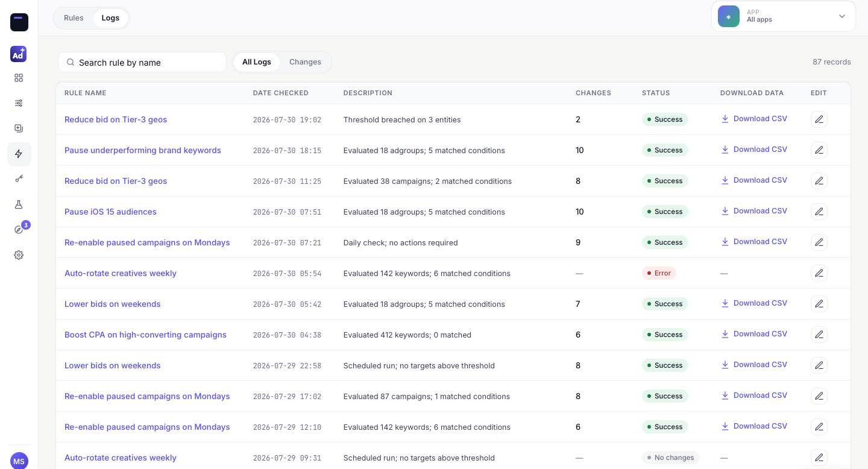Open the gear settings sidebar icon
This screenshot has height=469, width=868.
[x=19, y=255]
